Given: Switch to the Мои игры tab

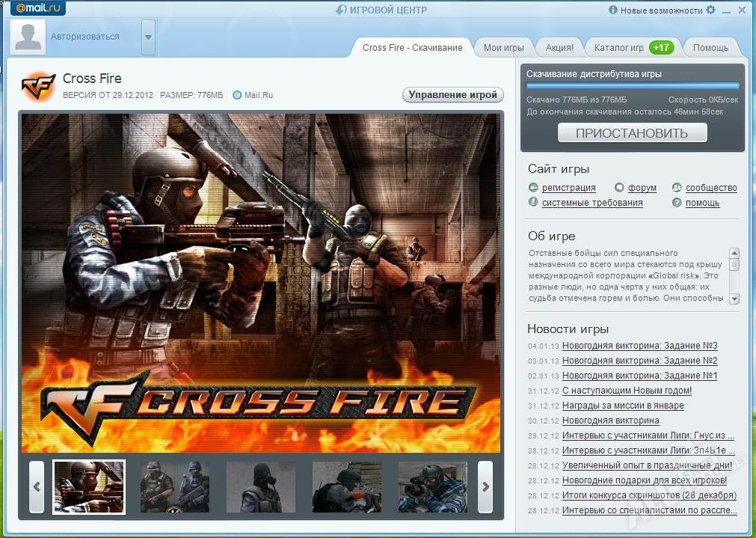Looking at the screenshot, I should tap(503, 47).
